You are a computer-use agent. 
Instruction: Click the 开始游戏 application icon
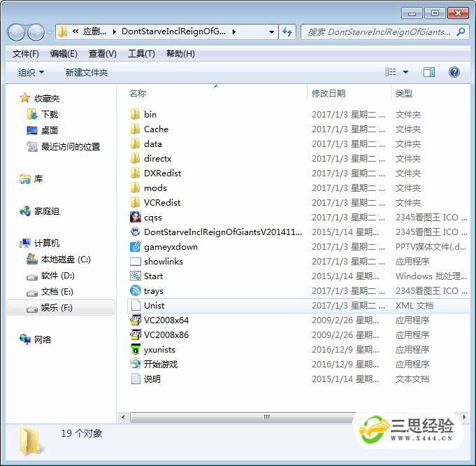tap(136, 364)
